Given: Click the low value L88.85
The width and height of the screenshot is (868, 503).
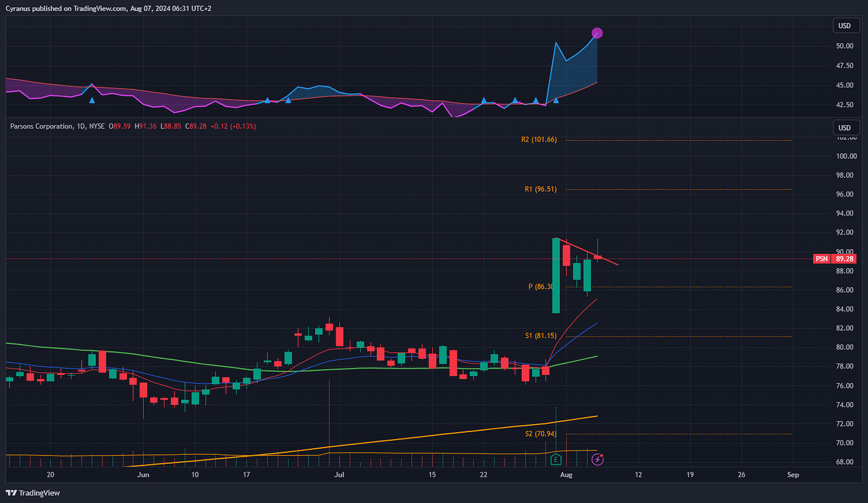Looking at the screenshot, I should pos(171,126).
